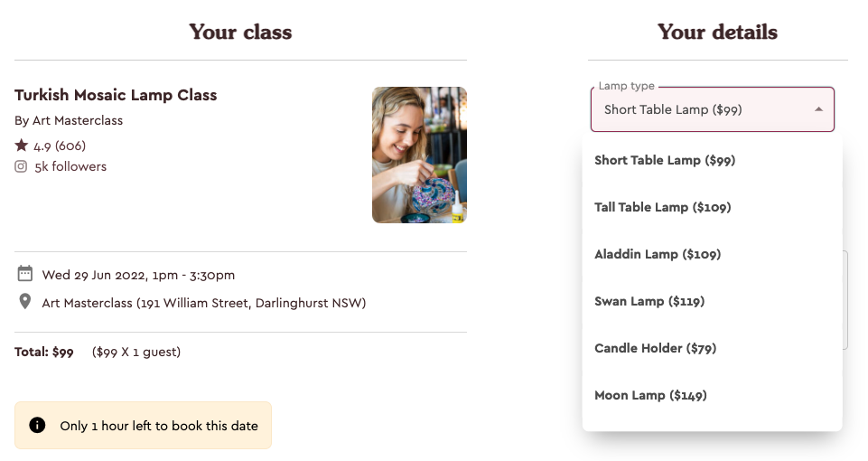Screen dimensions: 868x461
Task: Click the location pin icon
Action: 25,301
